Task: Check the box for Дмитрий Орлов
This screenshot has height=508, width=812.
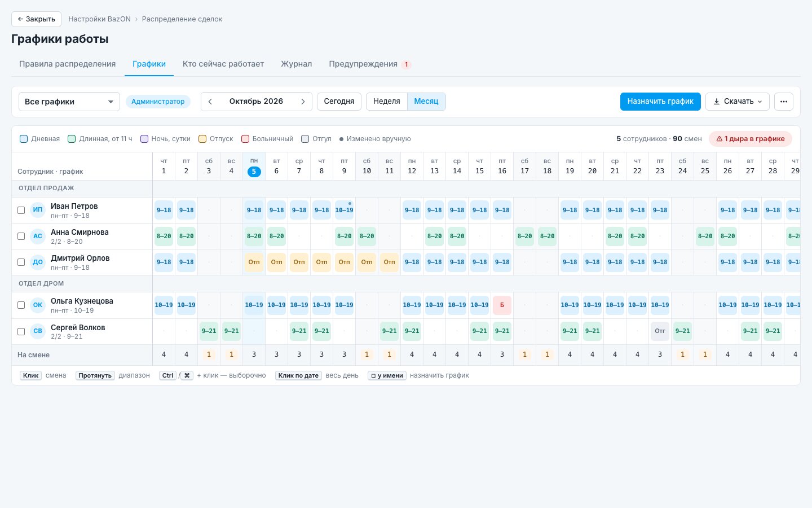Action: click(21, 262)
